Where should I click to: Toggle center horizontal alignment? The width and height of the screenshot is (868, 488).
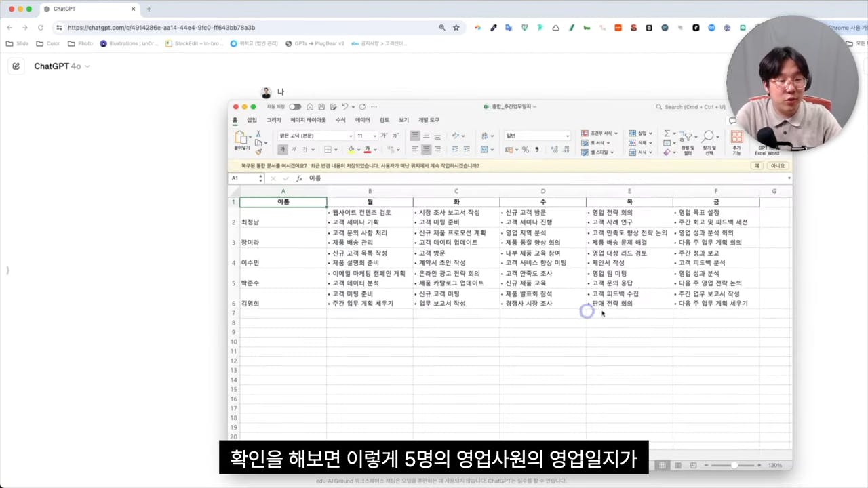(426, 150)
